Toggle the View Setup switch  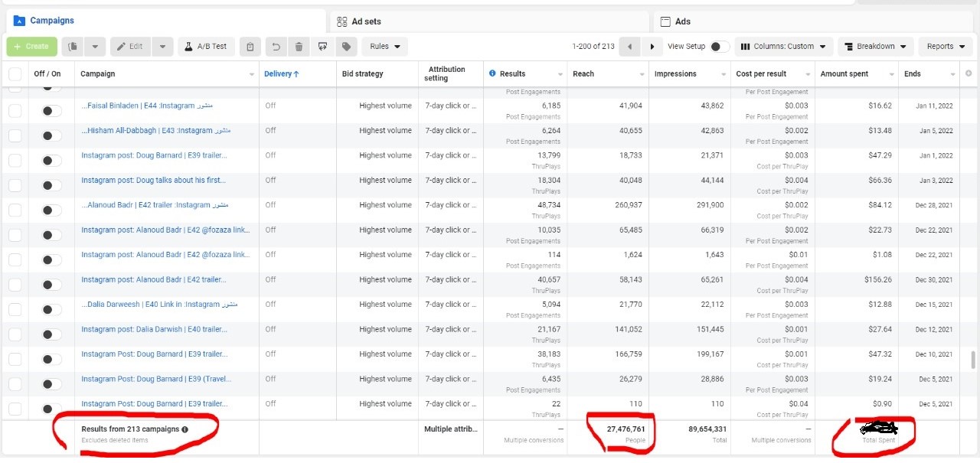(719, 47)
